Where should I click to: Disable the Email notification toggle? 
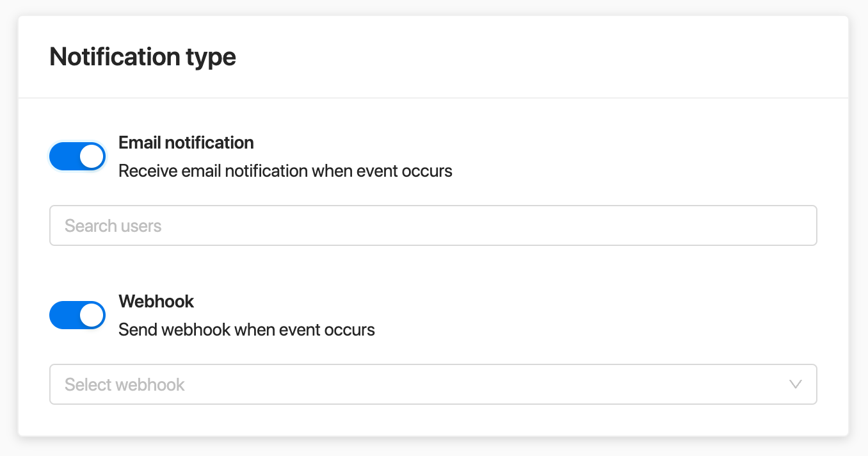(77, 156)
